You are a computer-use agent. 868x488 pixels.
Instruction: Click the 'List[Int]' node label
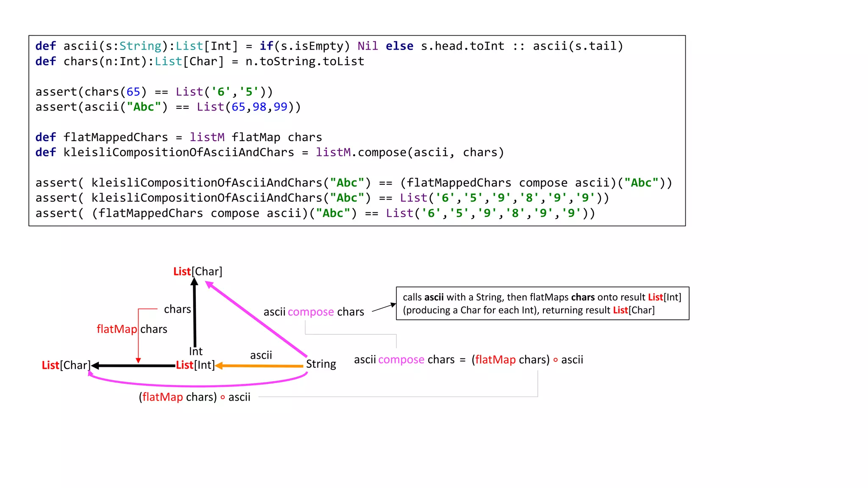coord(195,365)
